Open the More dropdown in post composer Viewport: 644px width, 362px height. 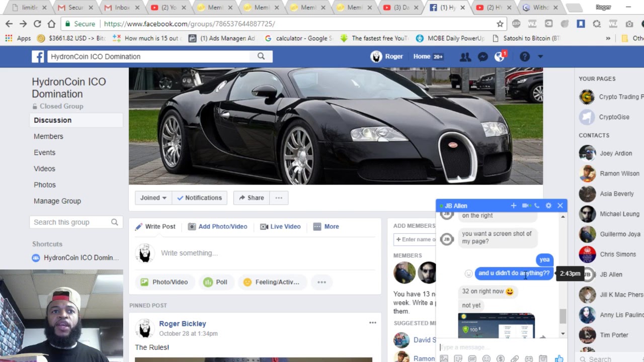326,226
